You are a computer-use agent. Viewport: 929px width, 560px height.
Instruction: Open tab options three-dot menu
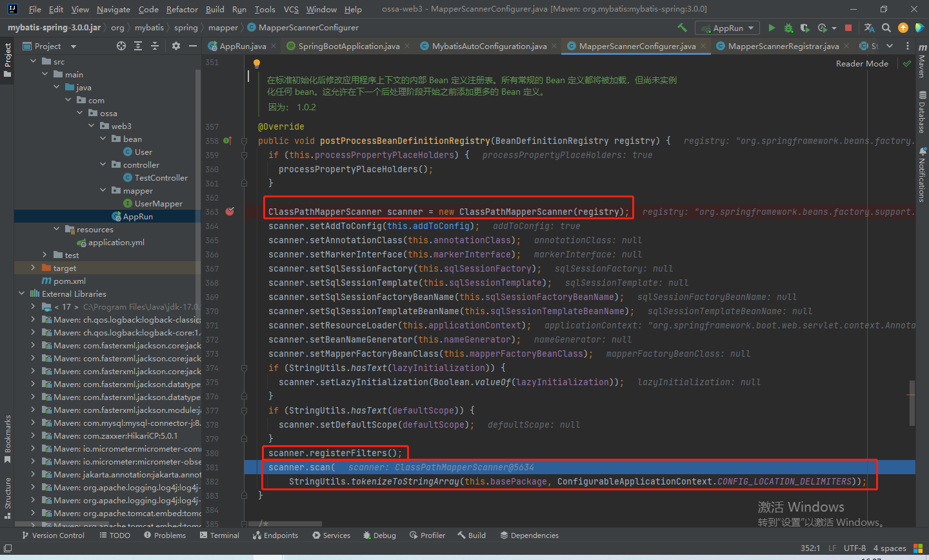click(x=908, y=46)
